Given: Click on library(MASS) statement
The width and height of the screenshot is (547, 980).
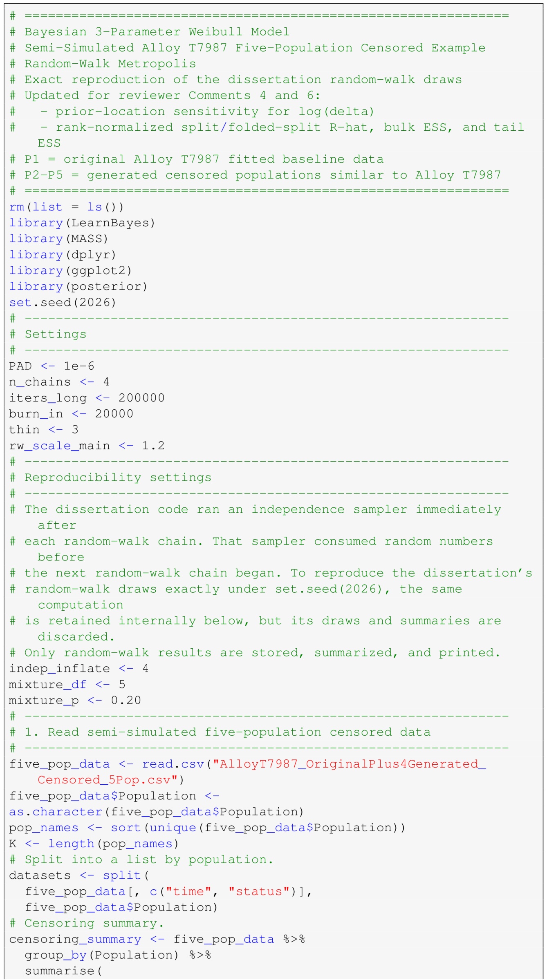Looking at the screenshot, I should (58, 239).
